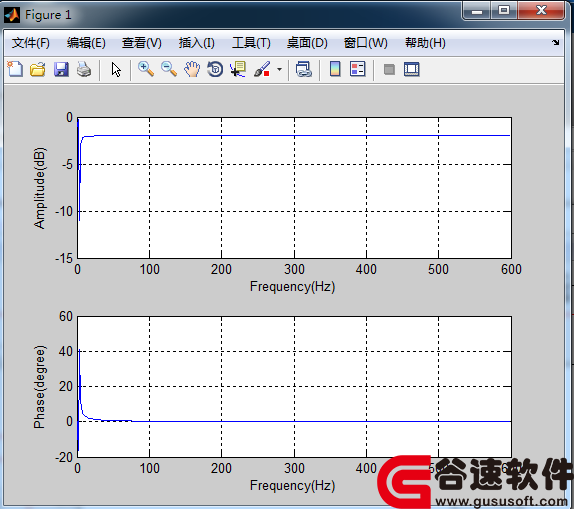Open the 帮助(H) menu

tap(425, 43)
